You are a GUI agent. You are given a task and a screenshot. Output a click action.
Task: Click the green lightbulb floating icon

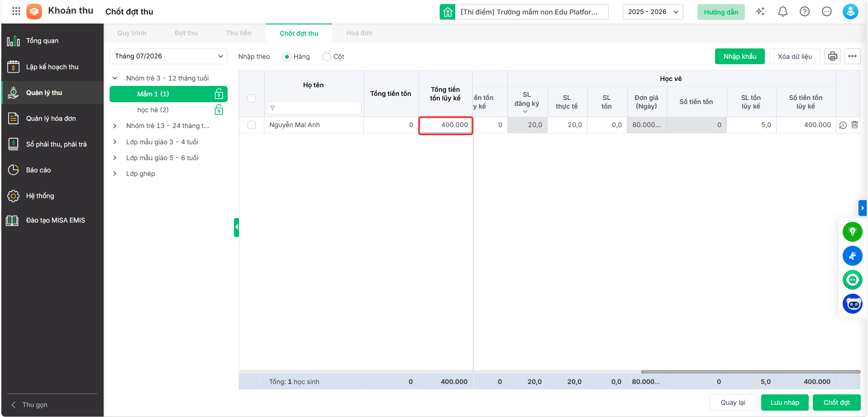(x=853, y=232)
